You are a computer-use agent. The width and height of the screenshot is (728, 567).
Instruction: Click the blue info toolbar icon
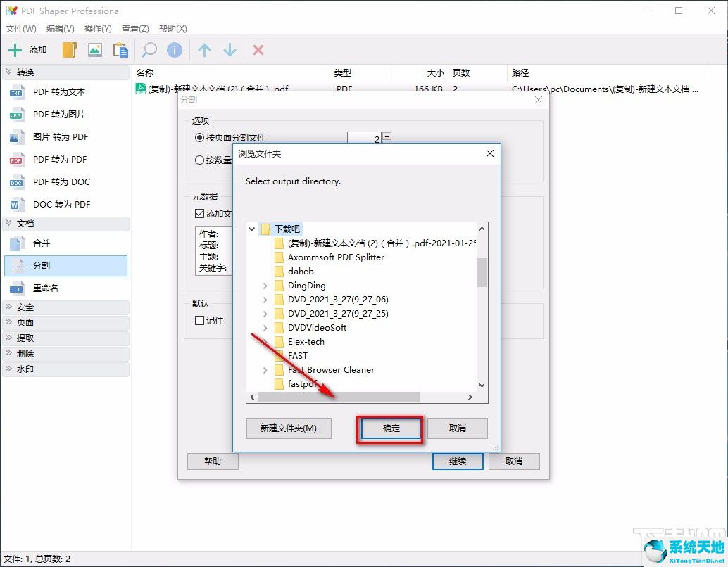tap(173, 49)
